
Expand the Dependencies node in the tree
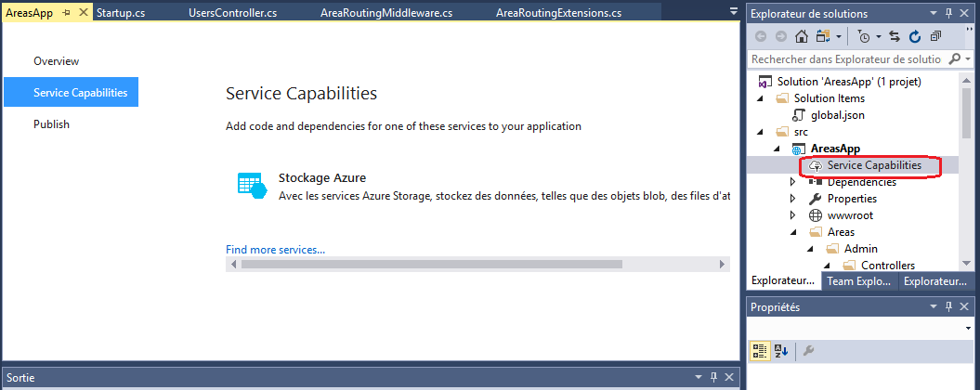pos(792,182)
